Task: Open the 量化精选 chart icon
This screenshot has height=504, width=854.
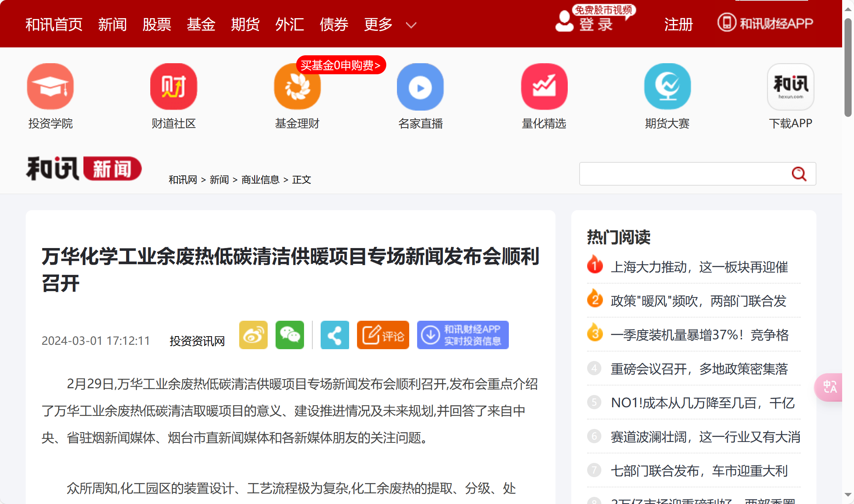Action: coord(544,87)
